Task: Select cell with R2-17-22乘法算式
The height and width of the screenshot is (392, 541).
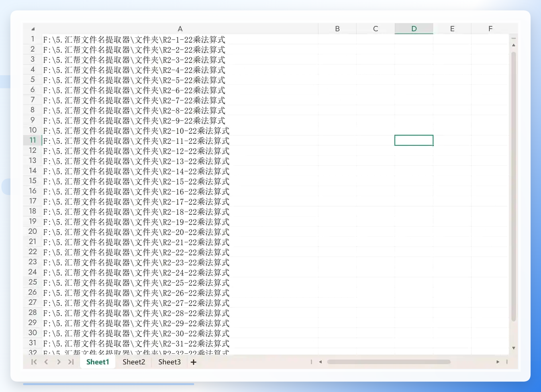Action: pos(180,202)
